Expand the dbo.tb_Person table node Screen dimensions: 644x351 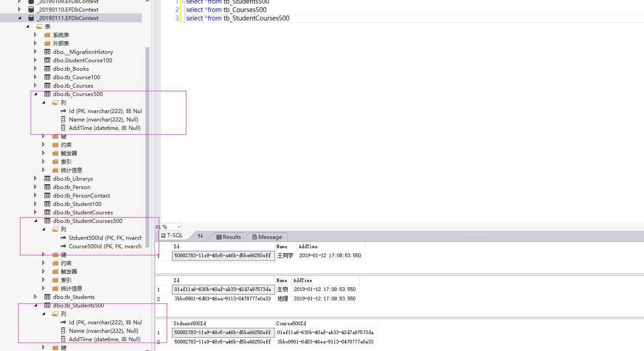point(36,187)
